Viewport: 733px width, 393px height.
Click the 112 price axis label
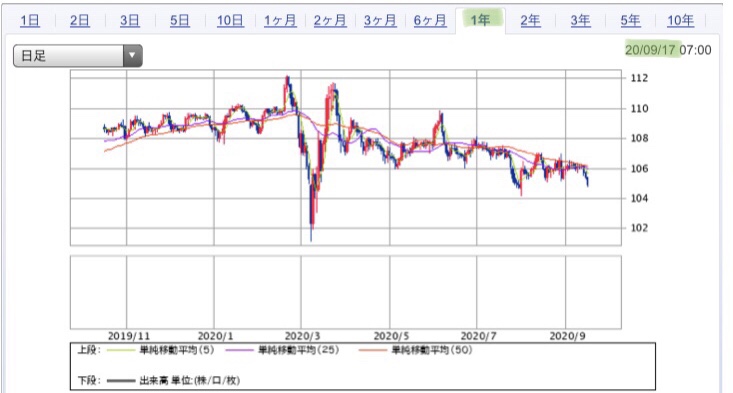pyautogui.click(x=639, y=78)
